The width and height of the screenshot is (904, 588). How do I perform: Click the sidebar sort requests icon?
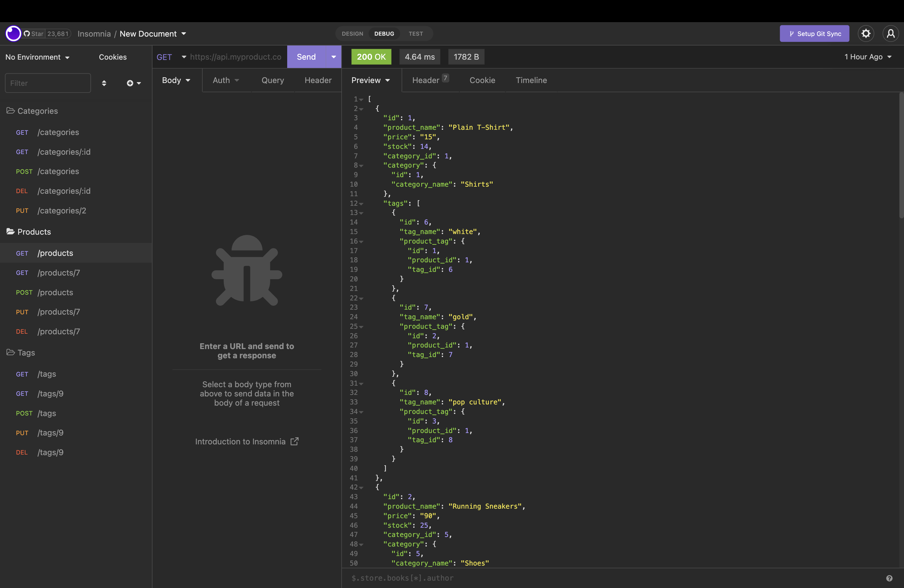(x=104, y=83)
